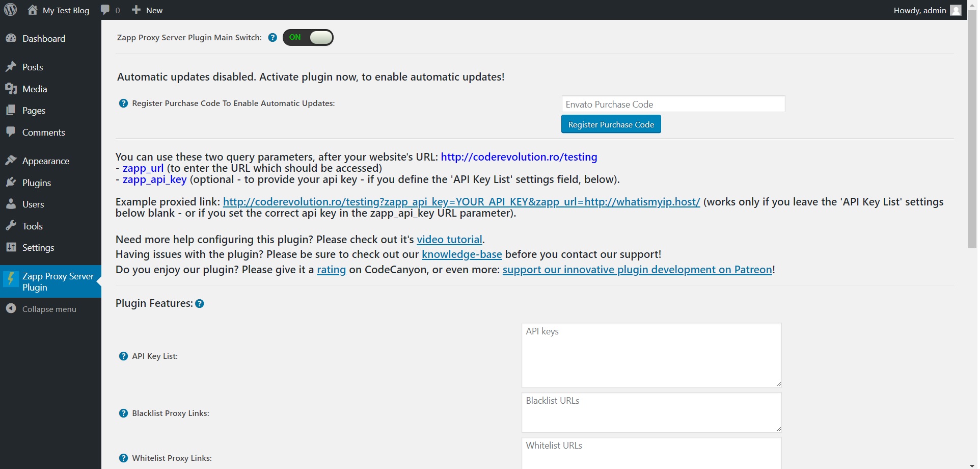Click the Posts pin icon
This screenshot has width=980, height=469.
pyautogui.click(x=11, y=67)
